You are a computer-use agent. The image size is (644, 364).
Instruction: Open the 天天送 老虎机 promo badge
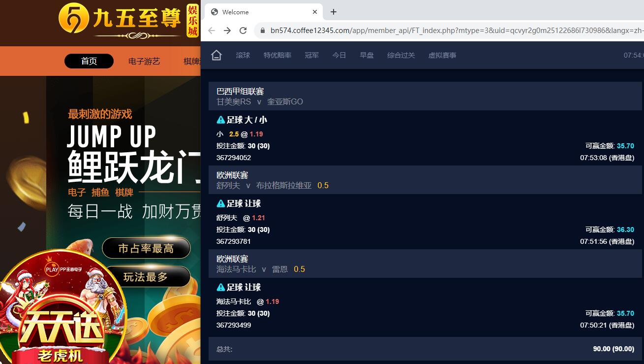pyautogui.click(x=62, y=308)
